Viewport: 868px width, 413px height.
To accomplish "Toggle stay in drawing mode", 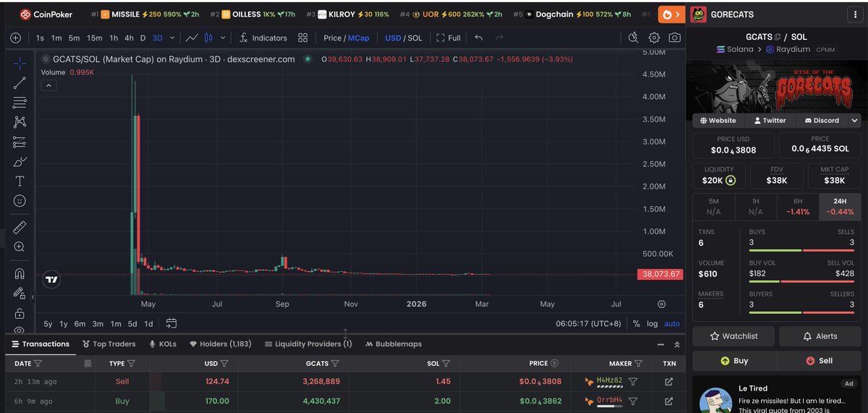I will 20,293.
